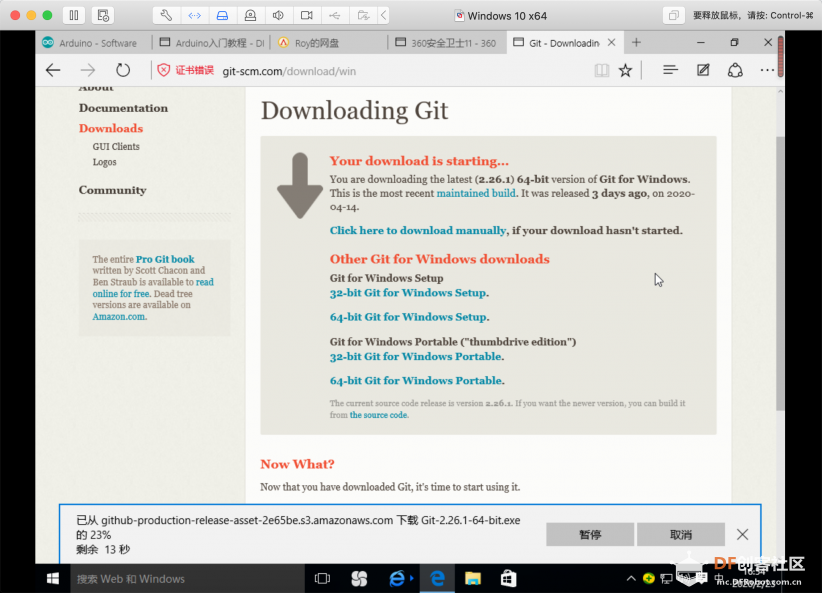Close the Git - Downloading tab
The image size is (822, 593).
[x=611, y=42]
